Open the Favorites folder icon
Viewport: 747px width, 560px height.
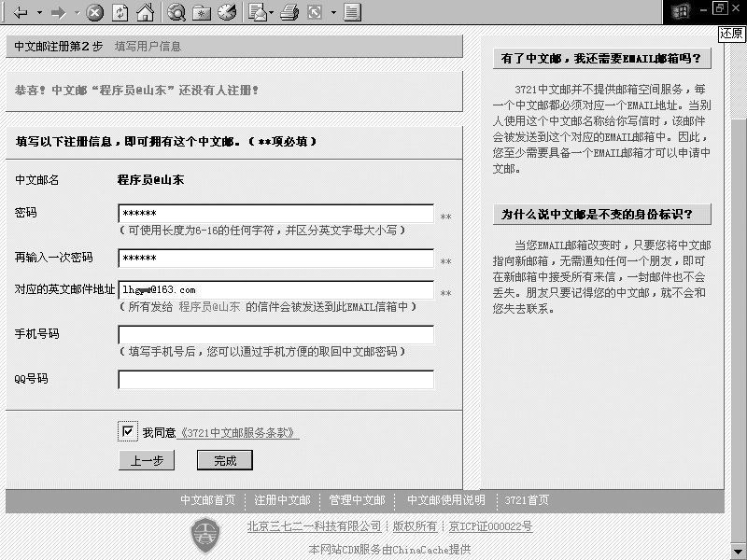click(202, 12)
